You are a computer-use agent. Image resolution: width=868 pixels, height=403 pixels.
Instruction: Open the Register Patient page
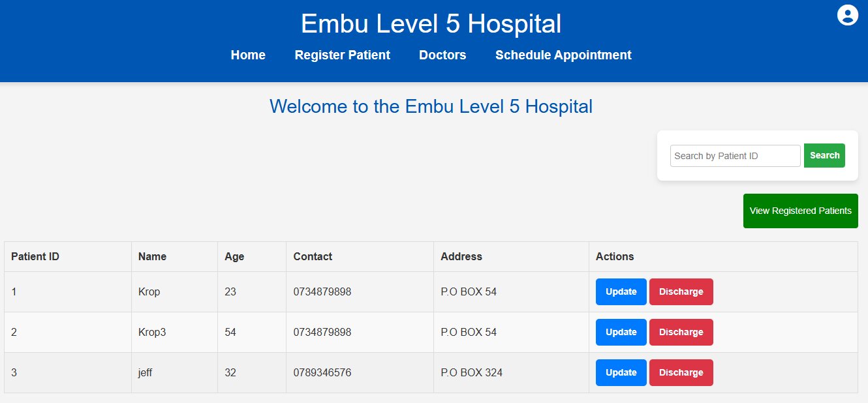coord(342,55)
